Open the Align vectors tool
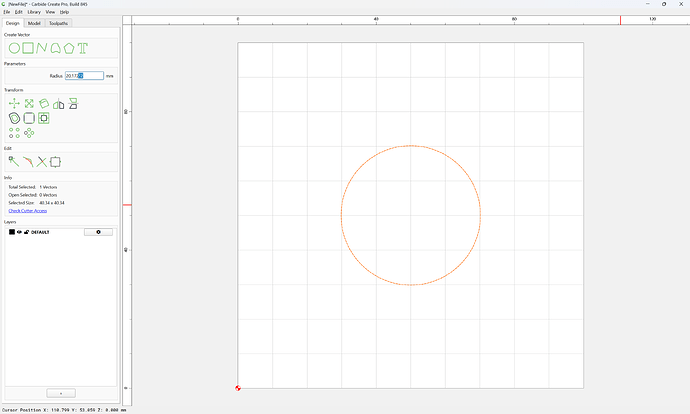Image resolution: width=690 pixels, height=414 pixels. click(44, 118)
